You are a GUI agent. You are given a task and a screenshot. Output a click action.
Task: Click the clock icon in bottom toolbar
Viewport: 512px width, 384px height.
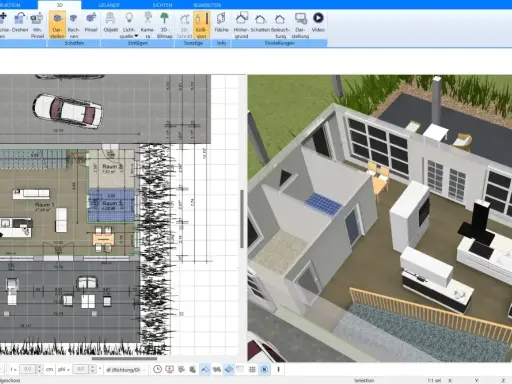(157, 369)
